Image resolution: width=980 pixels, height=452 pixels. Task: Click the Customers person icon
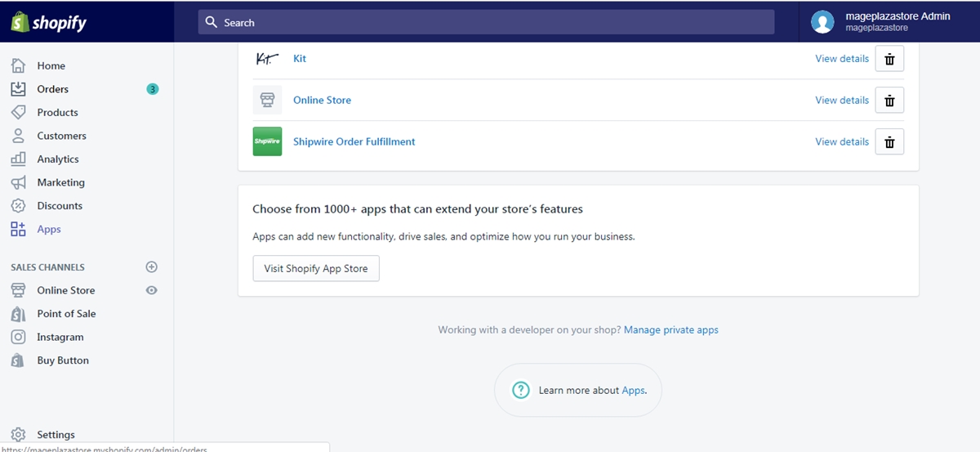18,136
